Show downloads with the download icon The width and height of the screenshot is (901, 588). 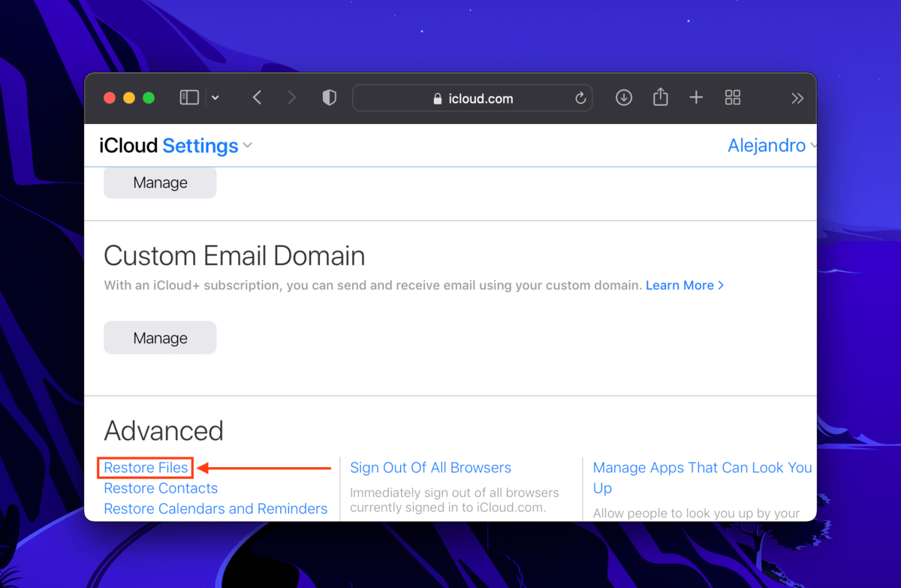(624, 98)
